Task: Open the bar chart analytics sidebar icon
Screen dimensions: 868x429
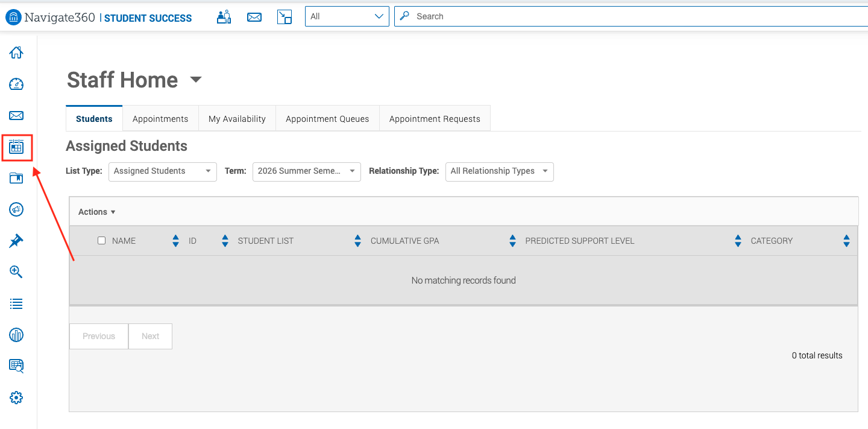Action: pos(16,335)
